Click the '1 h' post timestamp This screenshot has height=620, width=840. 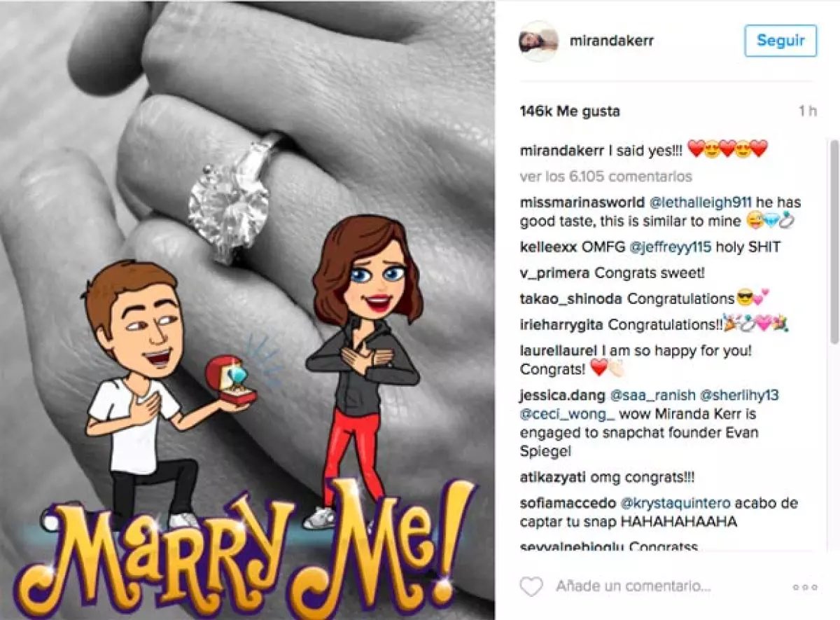click(x=807, y=111)
